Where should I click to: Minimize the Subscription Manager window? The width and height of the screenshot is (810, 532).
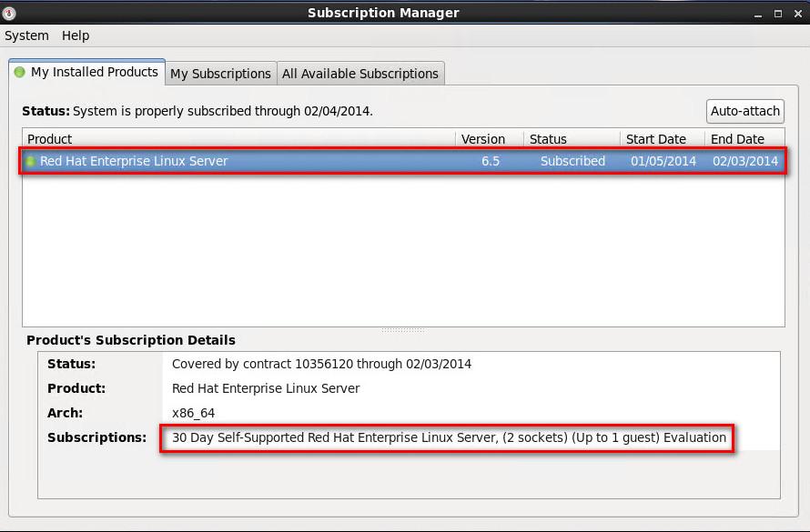click(758, 14)
